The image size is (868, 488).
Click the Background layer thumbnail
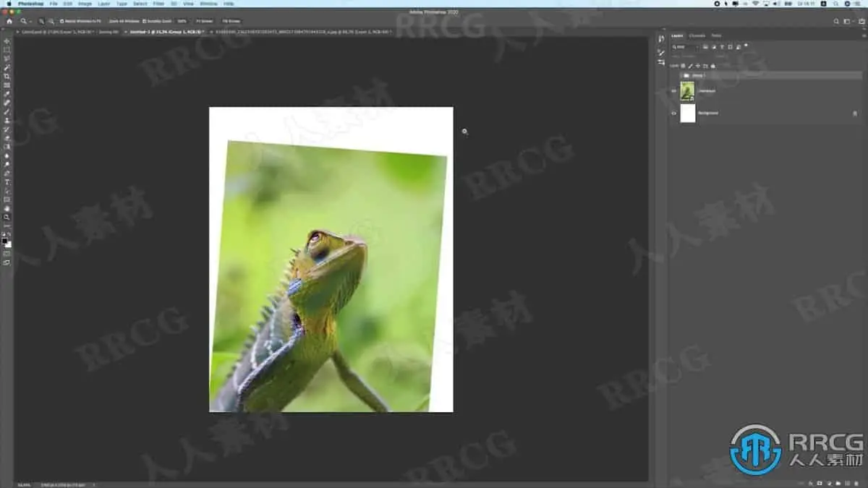coord(687,113)
